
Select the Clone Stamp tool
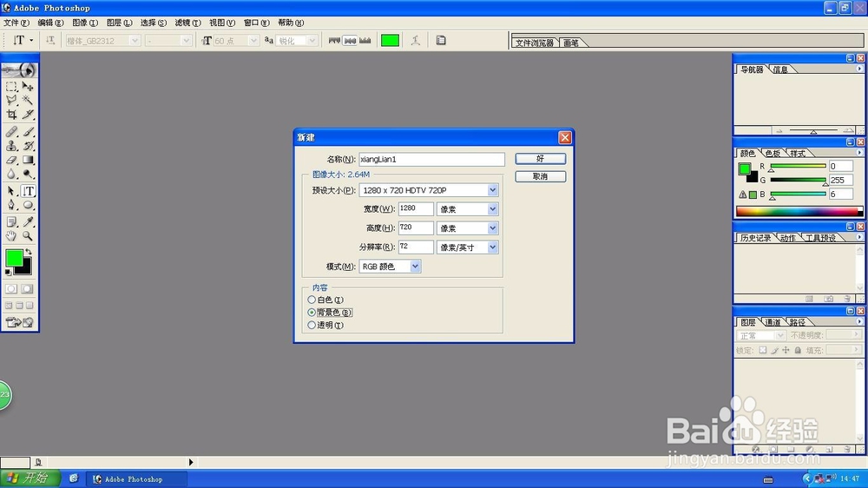click(11, 146)
